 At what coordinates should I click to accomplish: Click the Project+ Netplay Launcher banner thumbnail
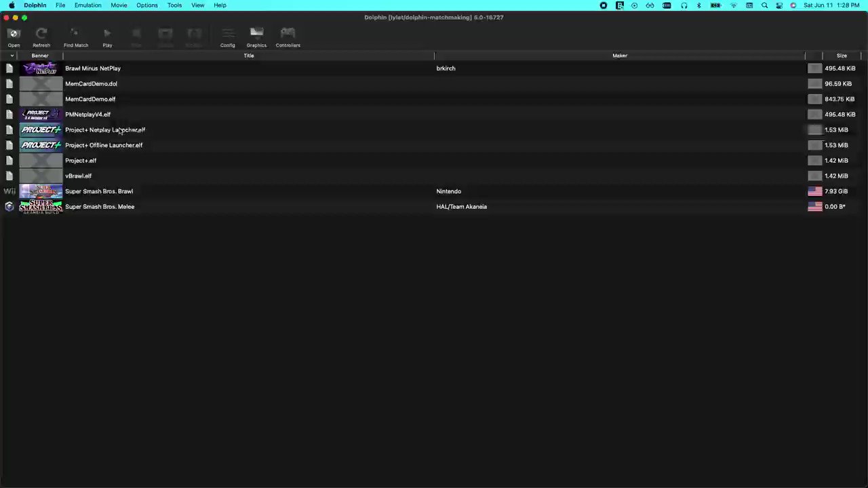41,130
